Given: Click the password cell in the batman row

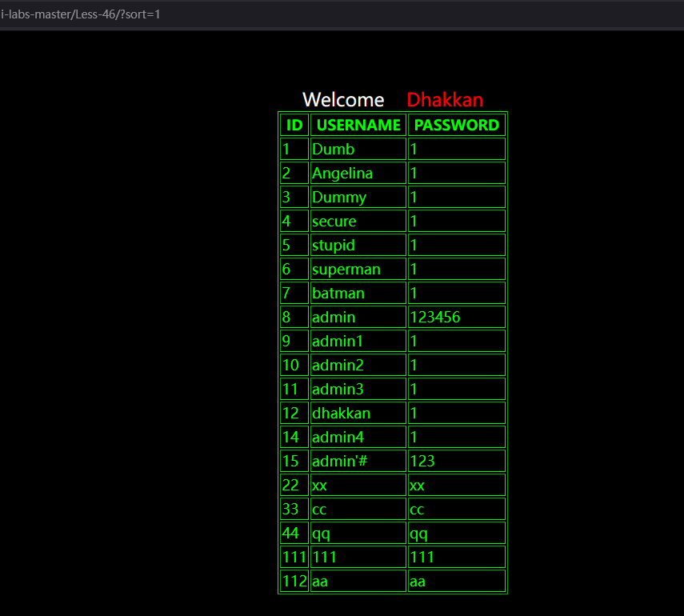Looking at the screenshot, I should 457,293.
